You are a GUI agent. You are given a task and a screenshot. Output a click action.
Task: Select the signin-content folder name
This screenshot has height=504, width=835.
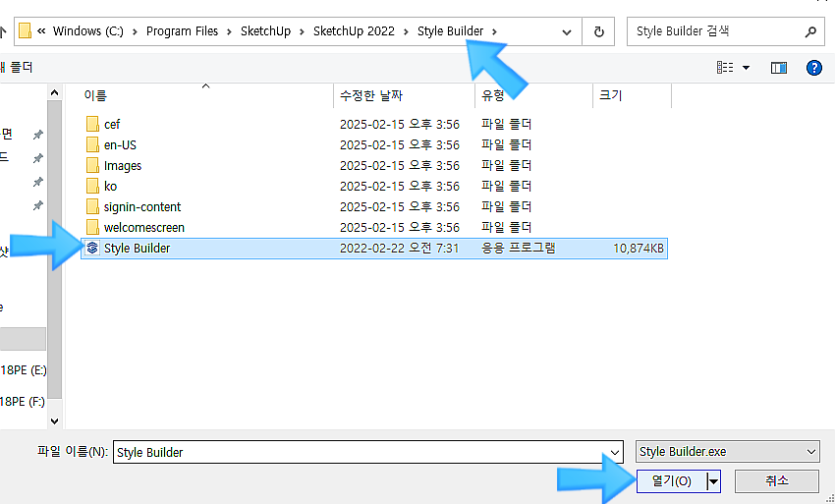[142, 206]
